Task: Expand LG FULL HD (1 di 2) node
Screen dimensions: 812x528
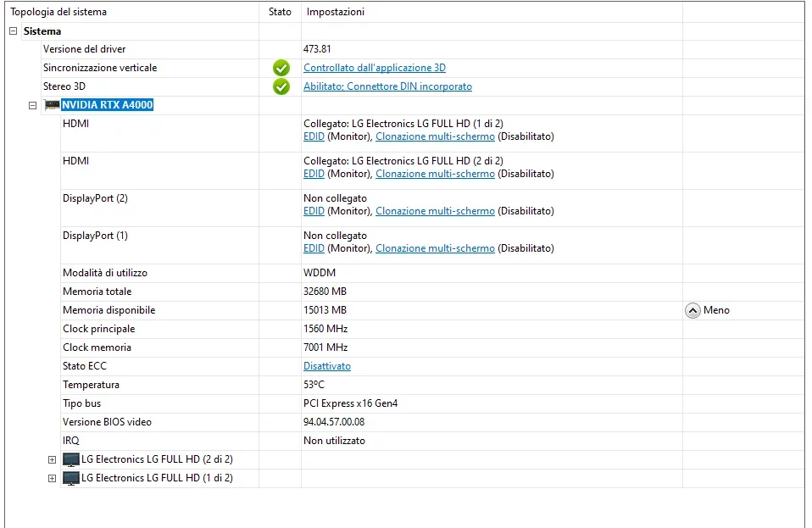Action: coord(52,478)
